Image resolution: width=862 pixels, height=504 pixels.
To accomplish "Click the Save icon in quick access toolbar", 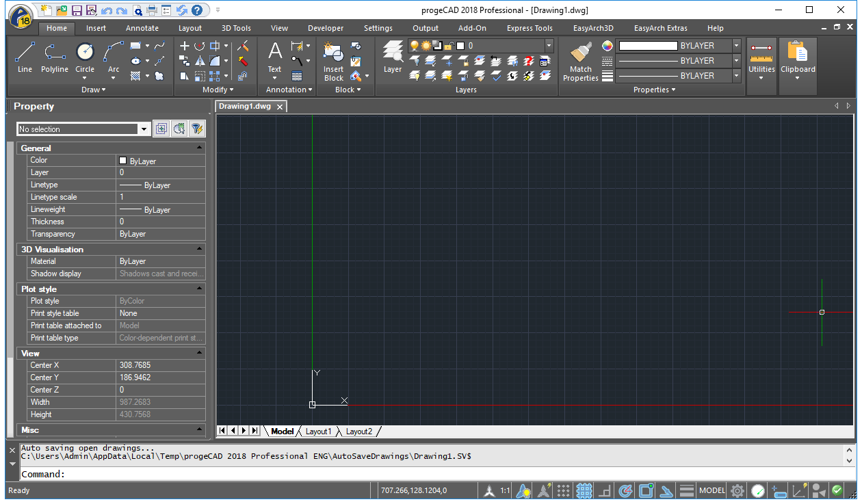I will pyautogui.click(x=77, y=10).
